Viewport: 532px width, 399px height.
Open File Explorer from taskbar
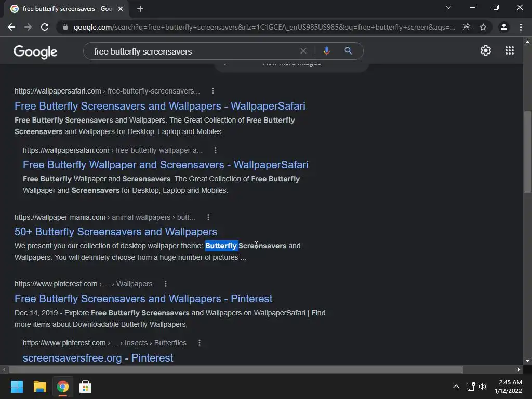pyautogui.click(x=39, y=387)
